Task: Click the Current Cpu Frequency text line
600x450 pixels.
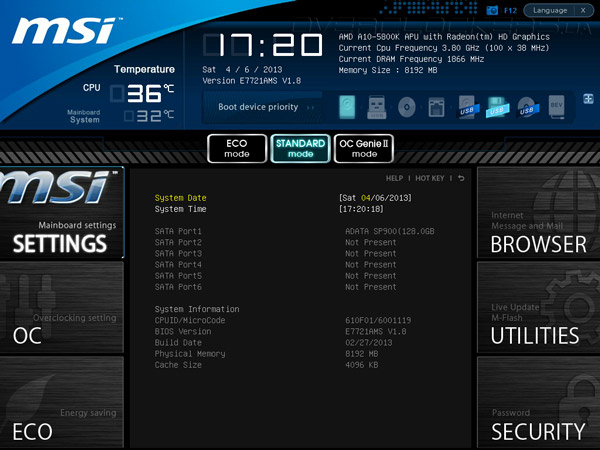Action: (x=444, y=48)
